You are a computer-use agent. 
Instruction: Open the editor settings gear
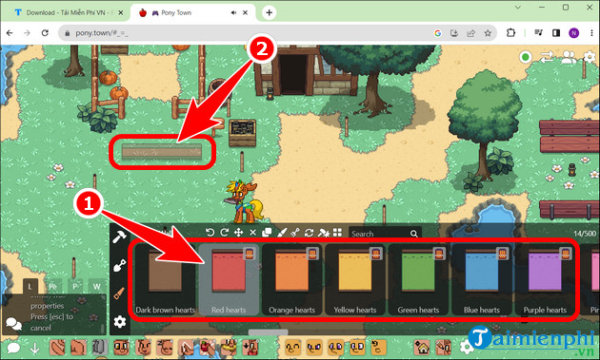pyautogui.click(x=120, y=322)
